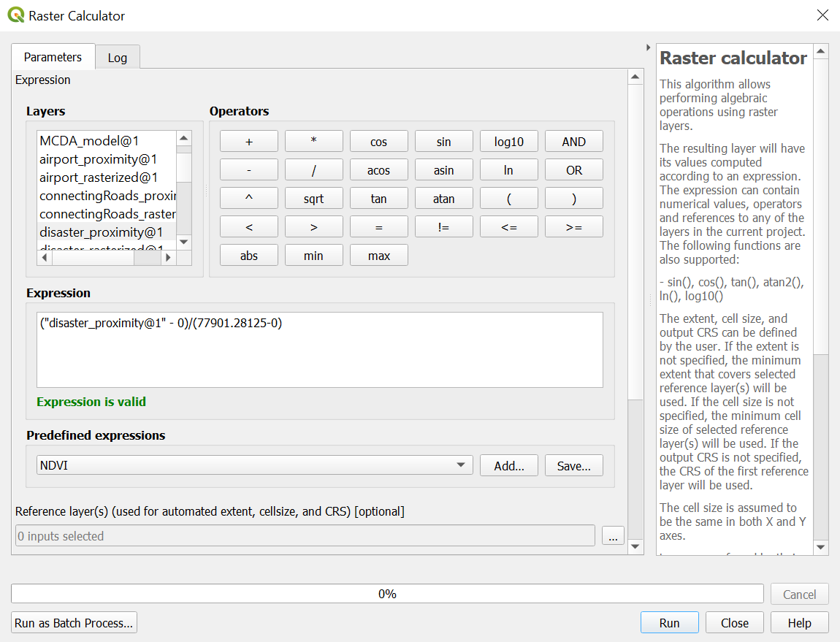The image size is (840, 642).
Task: Click the log10 operator button
Action: pyautogui.click(x=508, y=142)
